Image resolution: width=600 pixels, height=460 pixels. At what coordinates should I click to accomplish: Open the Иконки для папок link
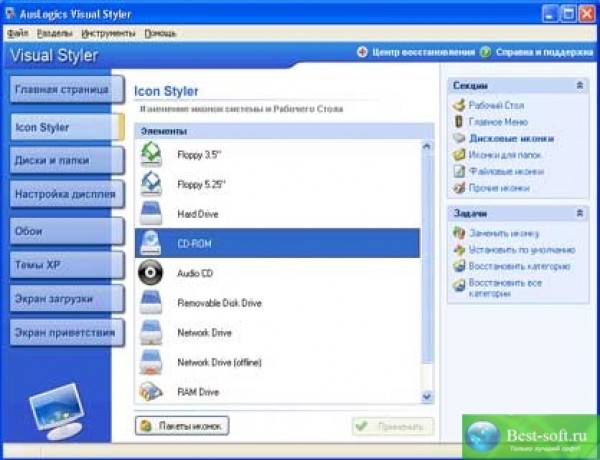point(505,155)
